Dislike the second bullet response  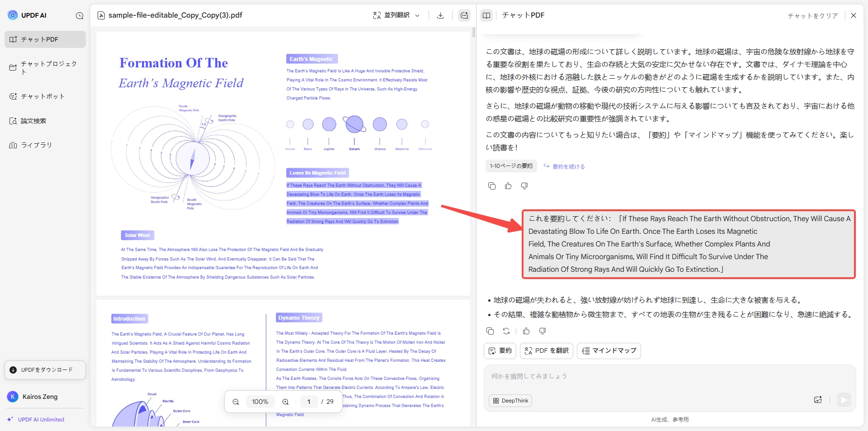(542, 331)
